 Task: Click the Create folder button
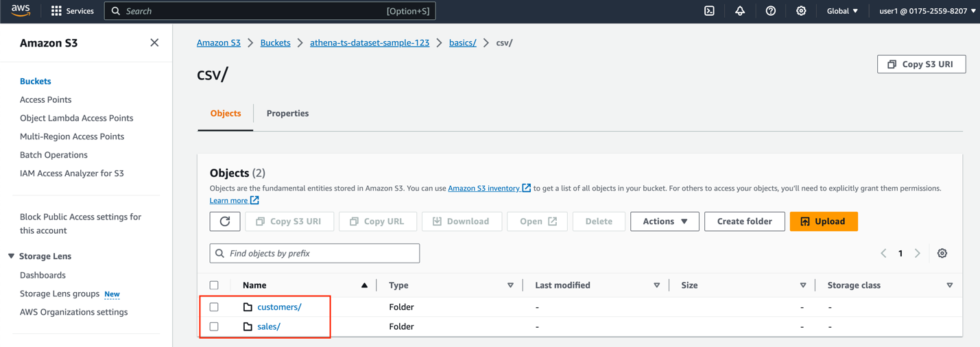744,222
